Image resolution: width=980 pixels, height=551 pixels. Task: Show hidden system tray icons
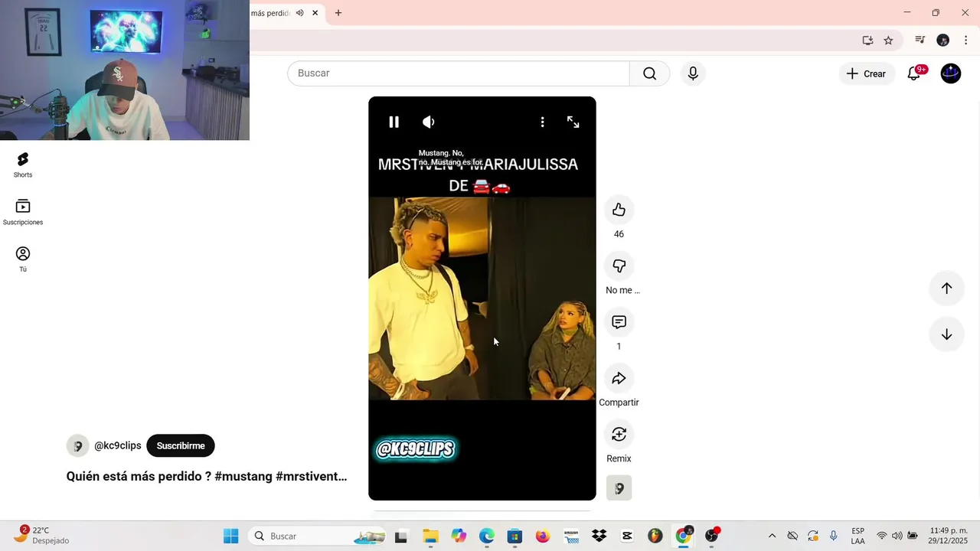(x=772, y=536)
